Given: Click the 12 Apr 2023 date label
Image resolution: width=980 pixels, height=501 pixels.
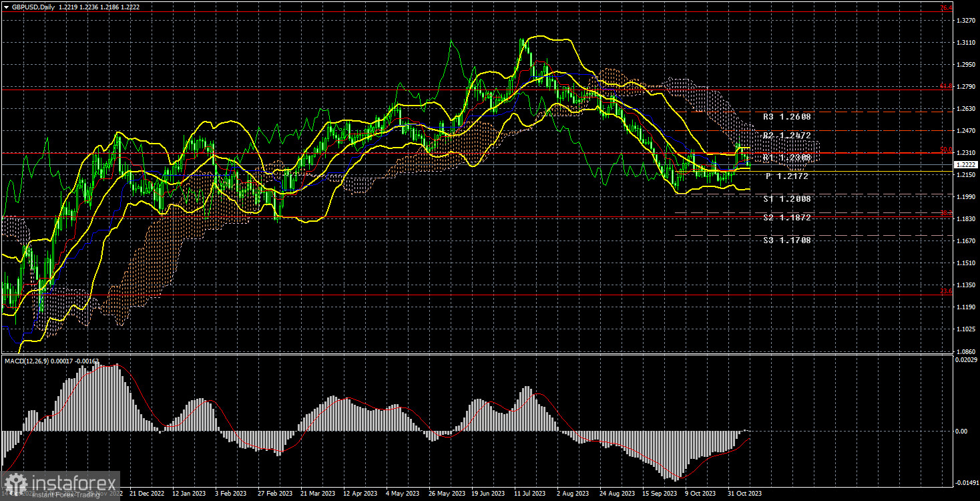Looking at the screenshot, I should tap(360, 494).
